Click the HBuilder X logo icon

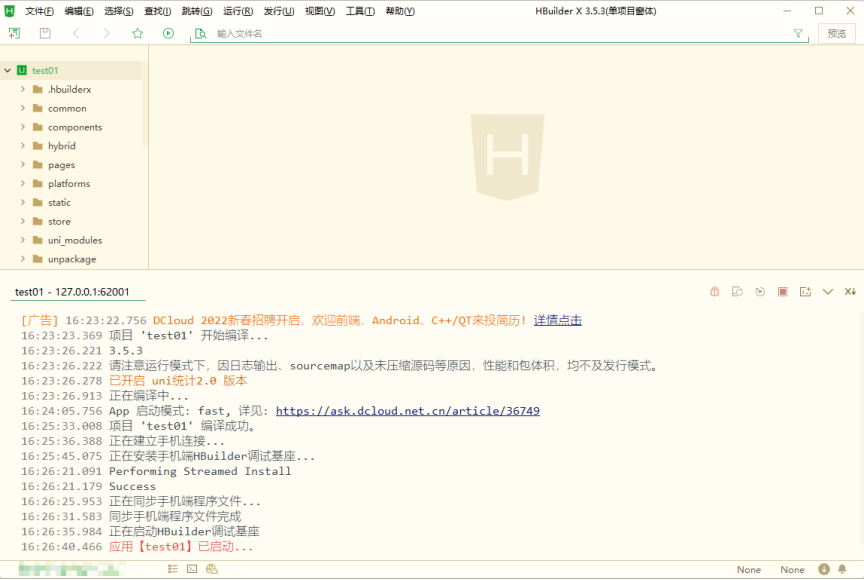[9, 11]
